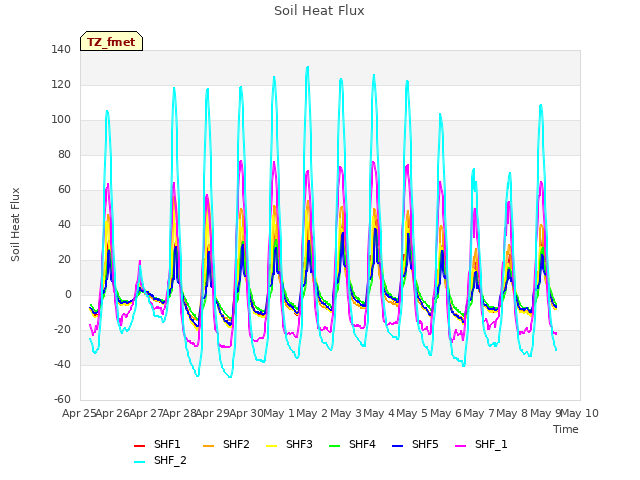Click the Soil Heat Flux chart title
640x480 pixels.
(319, 11)
